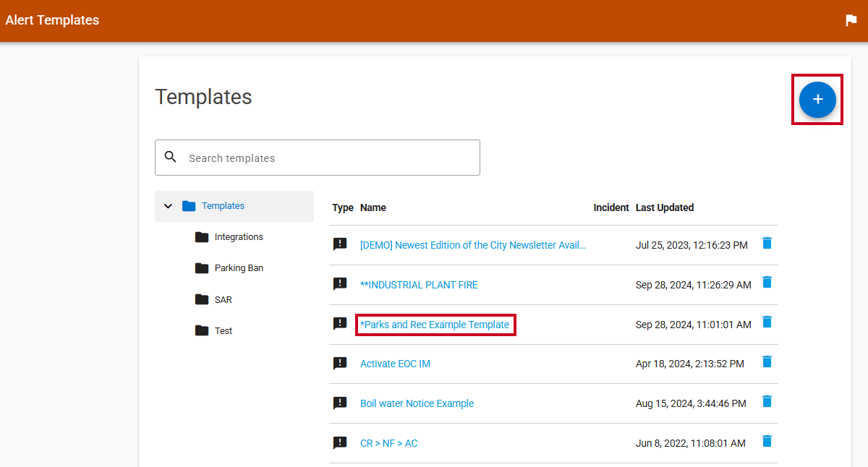Image resolution: width=868 pixels, height=467 pixels.
Task: Delete the Activate EOC IM template
Action: [767, 361]
